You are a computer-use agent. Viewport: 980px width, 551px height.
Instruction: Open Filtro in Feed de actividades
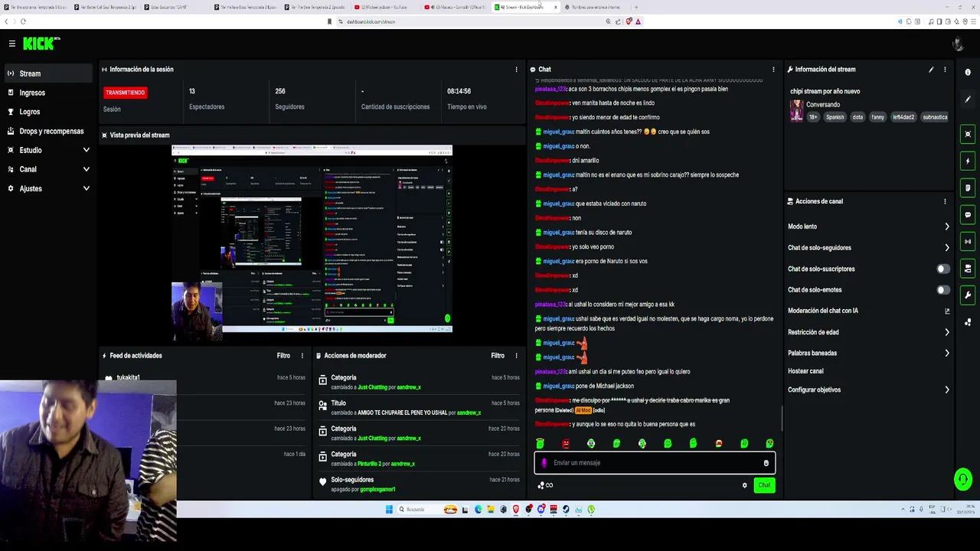click(283, 356)
